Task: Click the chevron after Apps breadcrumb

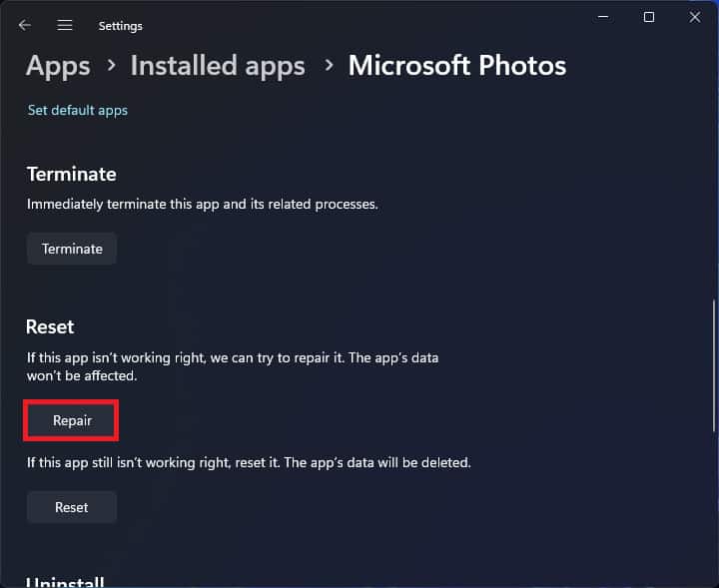Action: 111,67
